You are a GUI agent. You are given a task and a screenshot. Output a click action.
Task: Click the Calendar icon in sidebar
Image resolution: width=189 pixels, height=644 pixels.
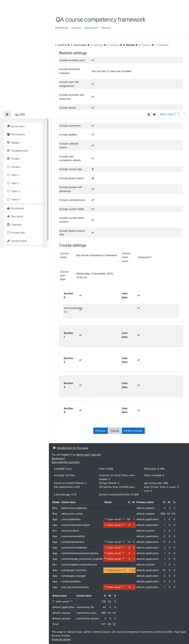(9, 224)
